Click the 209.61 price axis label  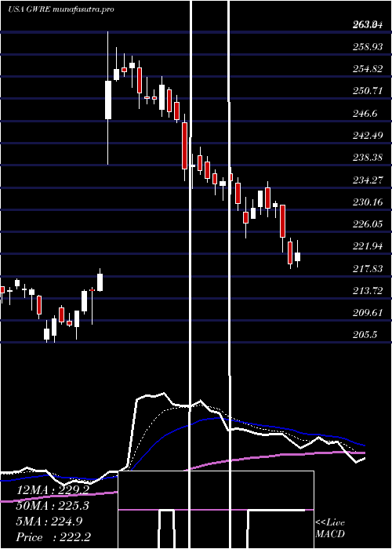click(367, 313)
